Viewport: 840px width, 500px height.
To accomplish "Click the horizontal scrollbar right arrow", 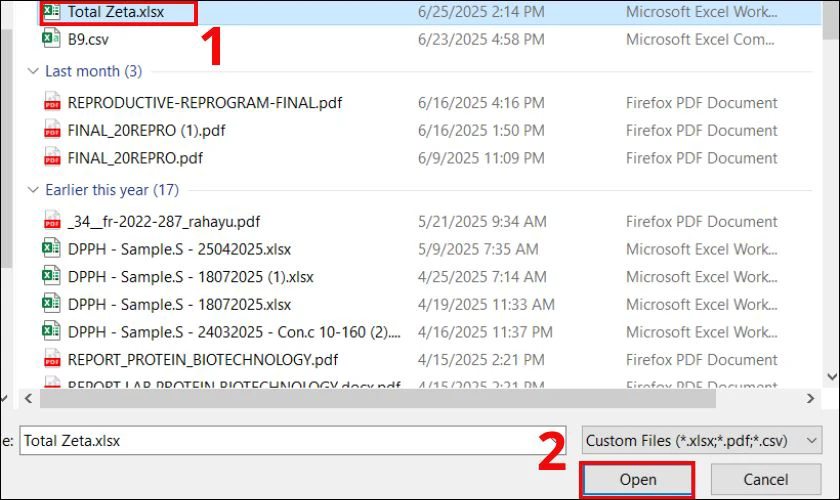I will 810,398.
